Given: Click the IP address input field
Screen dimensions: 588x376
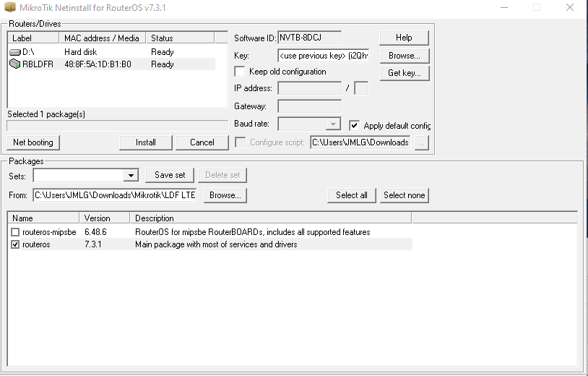Looking at the screenshot, I should (x=309, y=88).
